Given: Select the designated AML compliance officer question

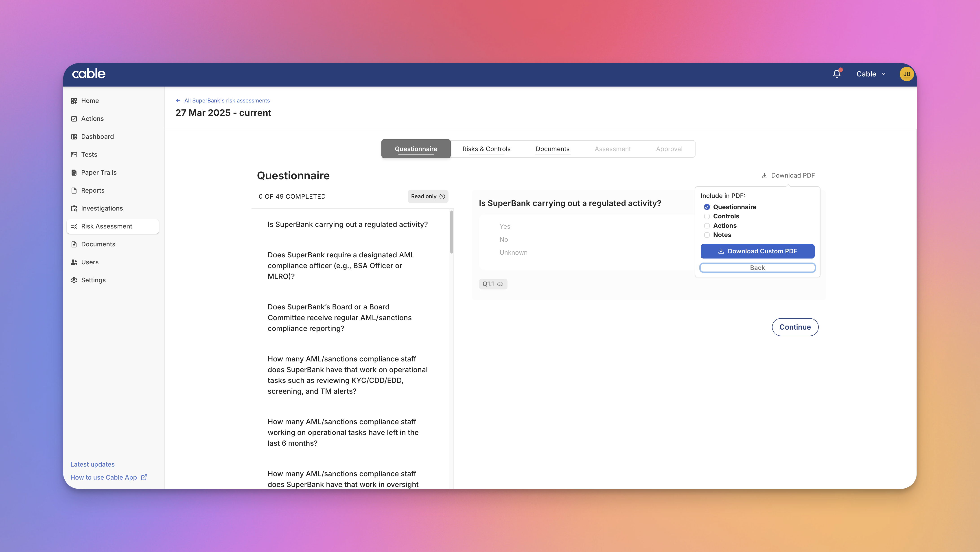Looking at the screenshot, I should coord(341,265).
